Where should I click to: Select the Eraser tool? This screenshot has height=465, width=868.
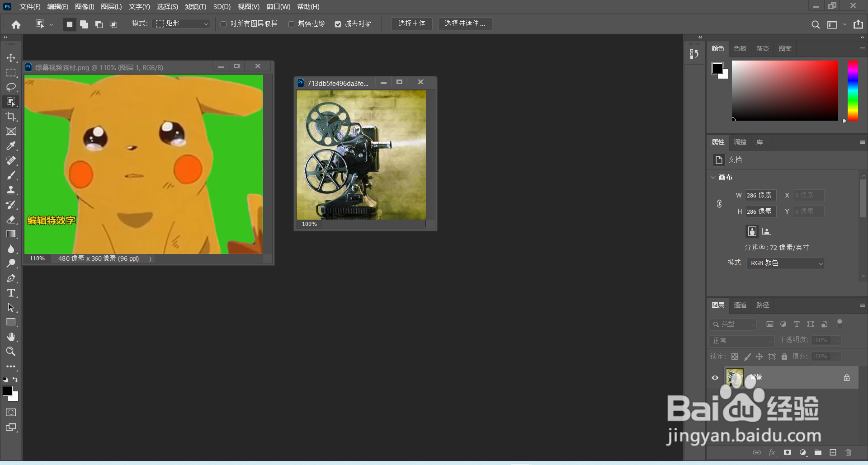click(11, 220)
